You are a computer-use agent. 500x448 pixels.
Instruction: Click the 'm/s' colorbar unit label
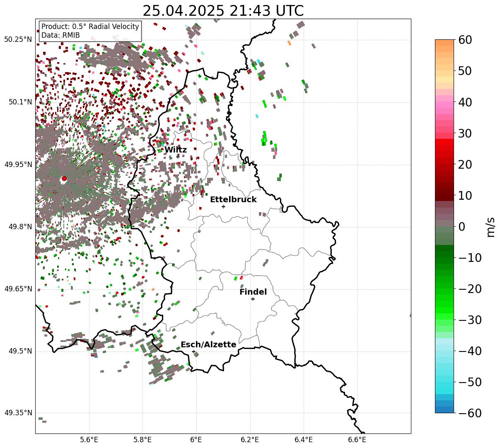(x=490, y=226)
